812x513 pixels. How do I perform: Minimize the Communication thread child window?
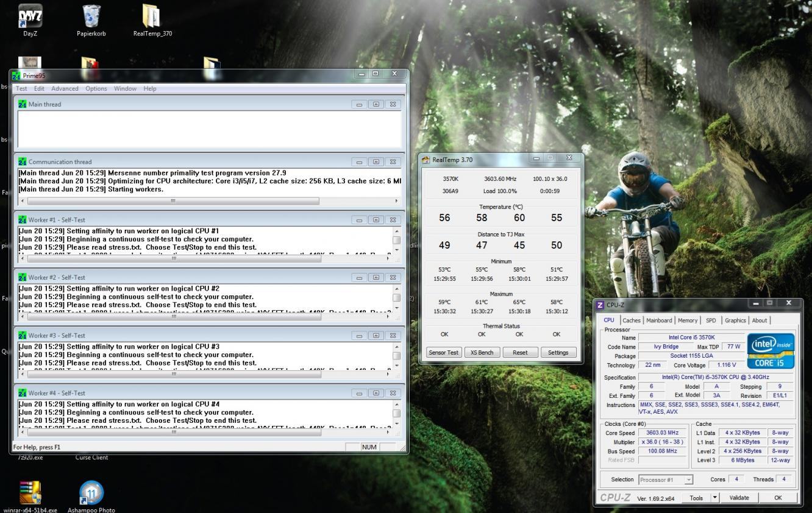pos(360,162)
